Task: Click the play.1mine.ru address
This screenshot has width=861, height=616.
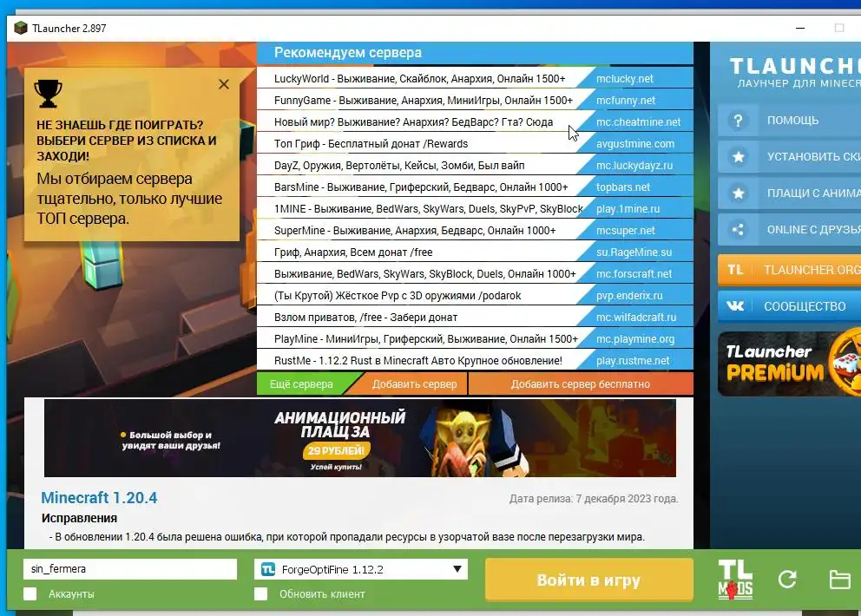Action: coord(628,208)
